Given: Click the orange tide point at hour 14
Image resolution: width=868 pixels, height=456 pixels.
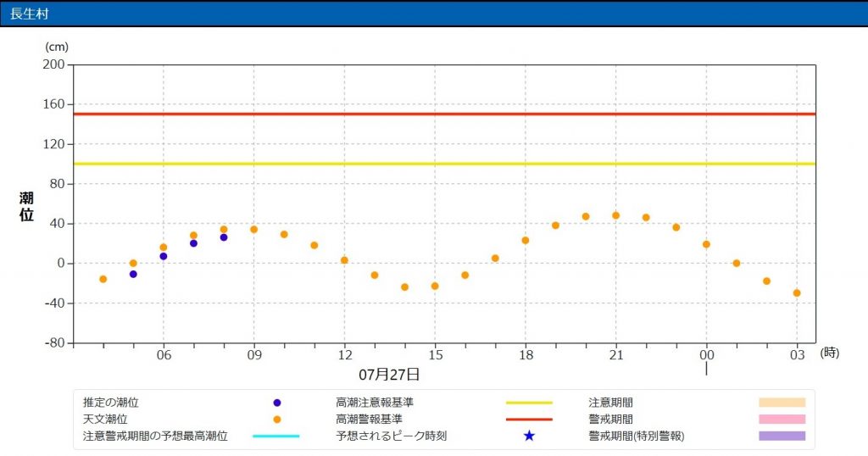Looking at the screenshot, I should (x=404, y=287).
